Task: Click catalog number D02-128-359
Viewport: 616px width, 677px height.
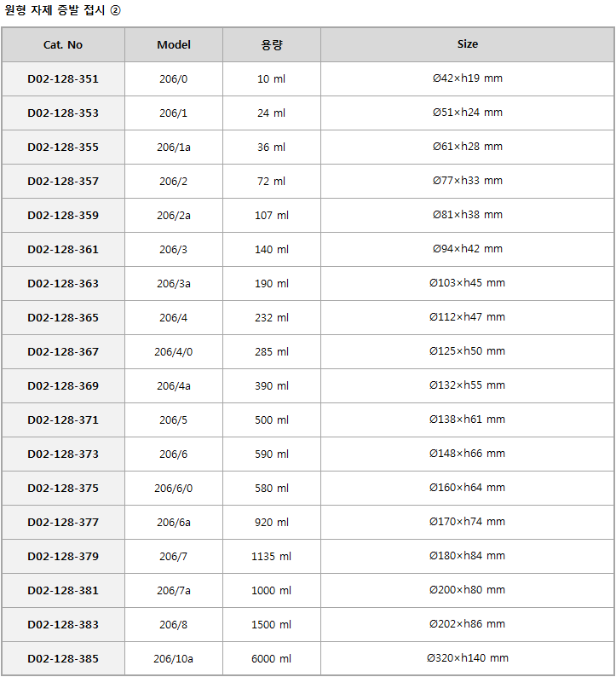Action: tap(63, 216)
